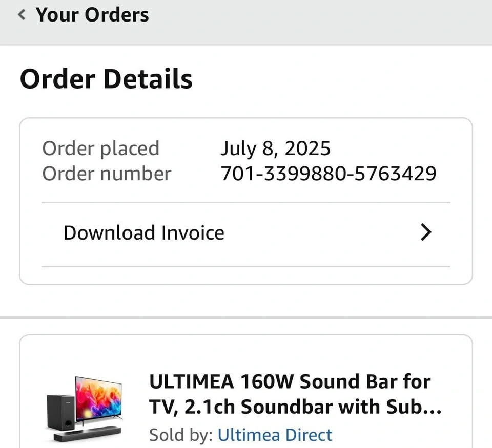This screenshot has width=492, height=448.
Task: Click the Order number label
Action: (x=106, y=174)
